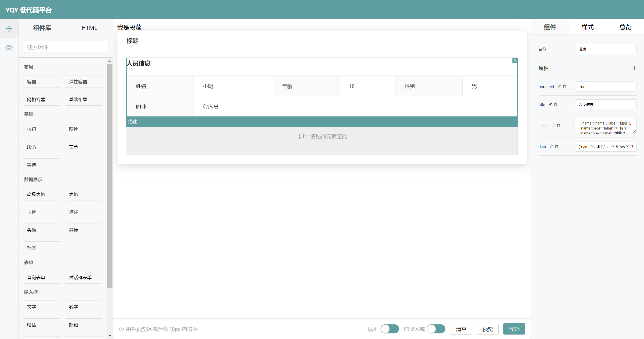Viewport: 644px width, 339px height.
Task: Click the 预览 button
Action: pyautogui.click(x=488, y=329)
